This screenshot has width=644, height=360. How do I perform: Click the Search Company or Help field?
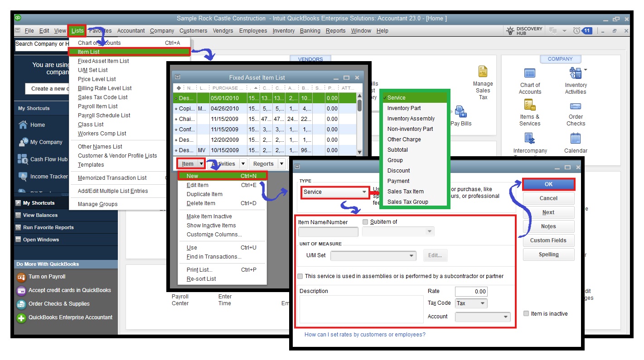click(x=43, y=44)
